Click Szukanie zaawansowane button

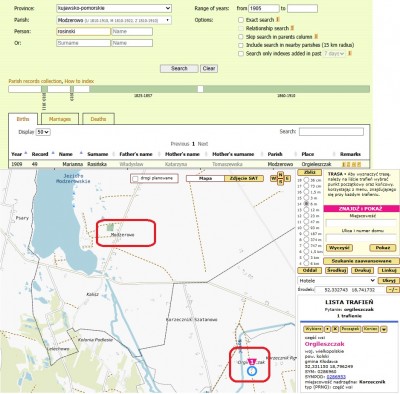361,261
